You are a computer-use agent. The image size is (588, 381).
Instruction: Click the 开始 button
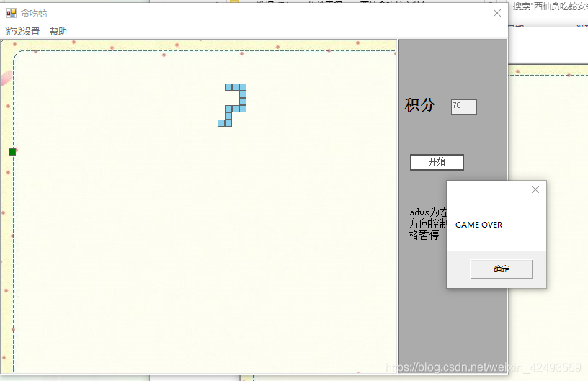[437, 162]
